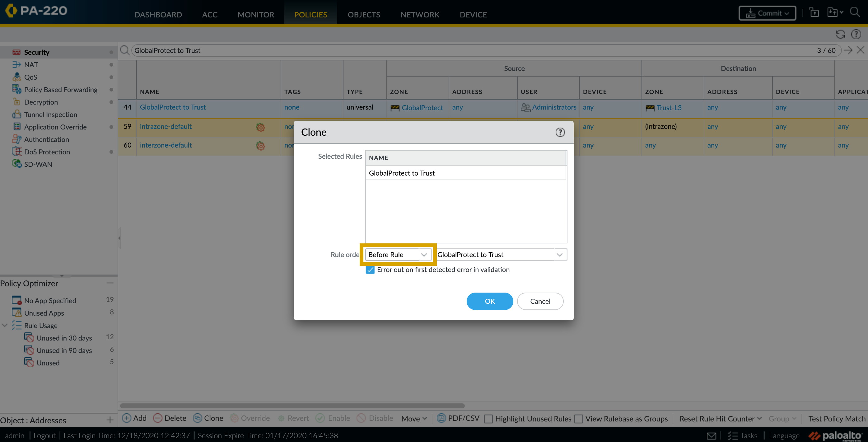868x442 pixels.
Task: Select the OBJECTS menu tab
Action: tap(363, 14)
